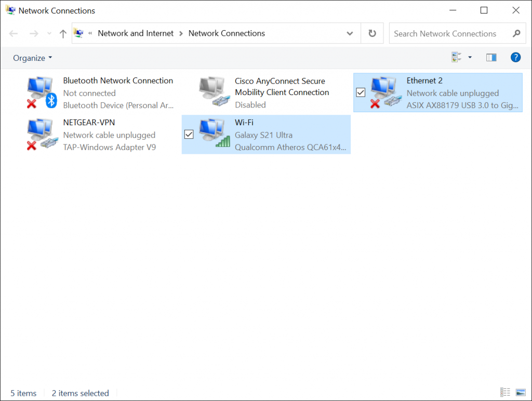Uncheck the Ethernet 2 checkbox
Screen dimensions: 532x401
[x=361, y=92]
